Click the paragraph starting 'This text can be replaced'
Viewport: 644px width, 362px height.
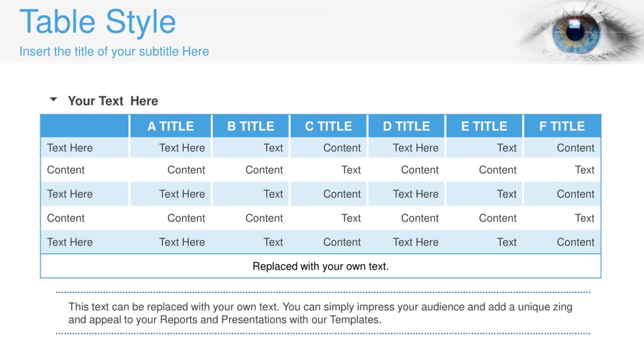click(x=320, y=313)
